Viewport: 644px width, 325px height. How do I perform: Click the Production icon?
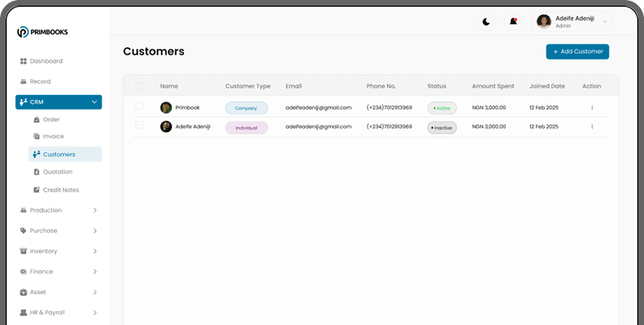click(24, 211)
